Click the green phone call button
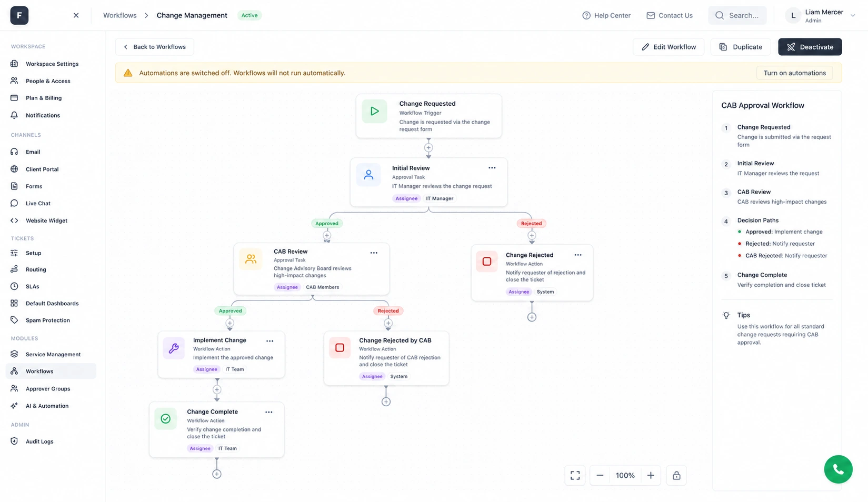The width and height of the screenshot is (868, 502). pyautogui.click(x=838, y=469)
